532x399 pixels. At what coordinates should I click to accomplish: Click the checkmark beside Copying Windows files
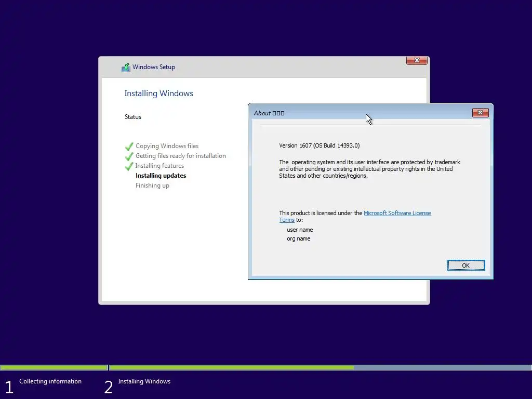click(x=129, y=147)
